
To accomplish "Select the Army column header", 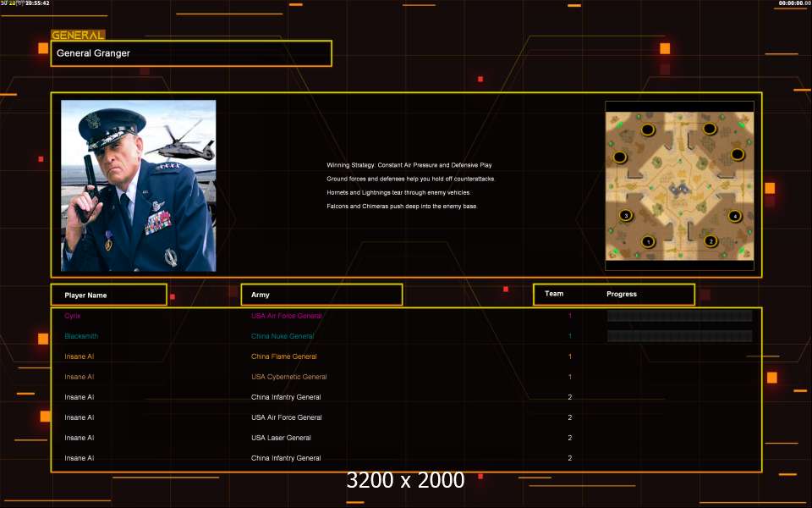I will pos(321,295).
